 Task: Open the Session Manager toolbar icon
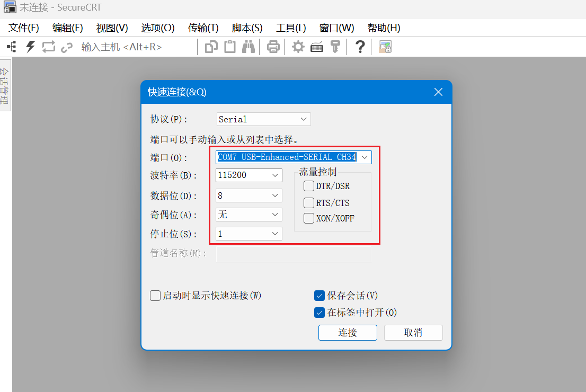pos(11,47)
